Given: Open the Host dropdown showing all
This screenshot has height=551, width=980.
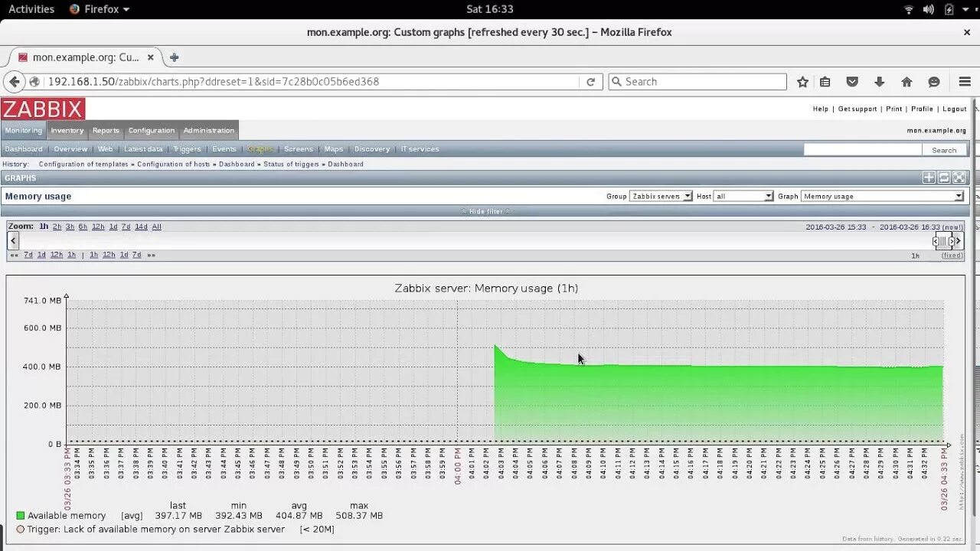Looking at the screenshot, I should [743, 196].
